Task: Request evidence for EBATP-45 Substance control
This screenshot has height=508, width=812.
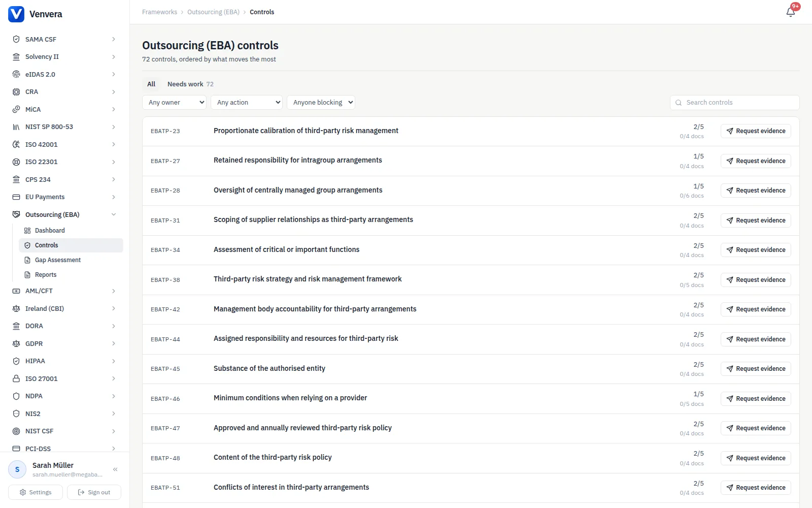Action: coord(756,369)
